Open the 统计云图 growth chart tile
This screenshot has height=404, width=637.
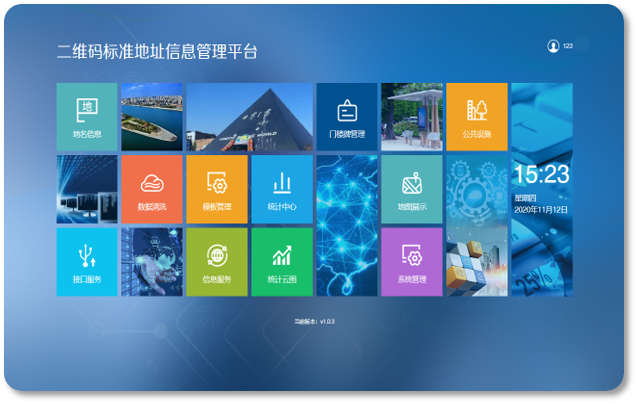282,262
